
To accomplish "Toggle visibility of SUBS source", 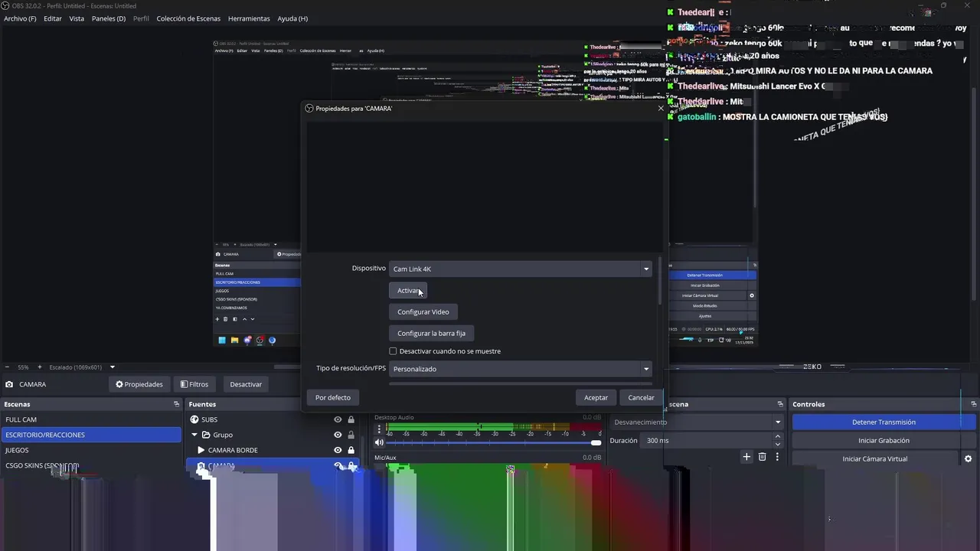I will (338, 419).
